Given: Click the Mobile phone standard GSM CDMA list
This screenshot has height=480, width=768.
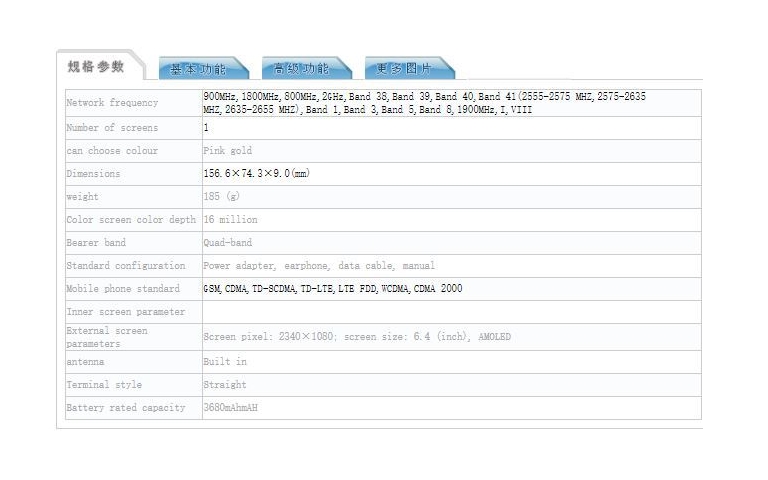Looking at the screenshot, I should click(x=333, y=288).
